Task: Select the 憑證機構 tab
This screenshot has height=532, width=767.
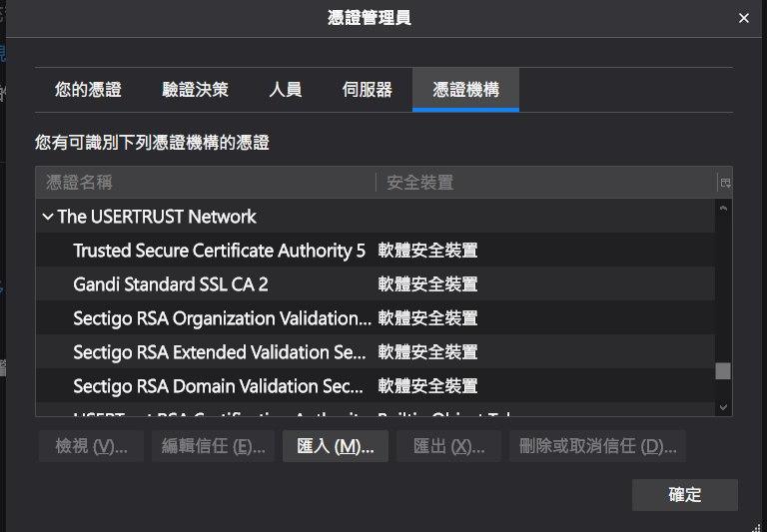Action: click(x=465, y=90)
